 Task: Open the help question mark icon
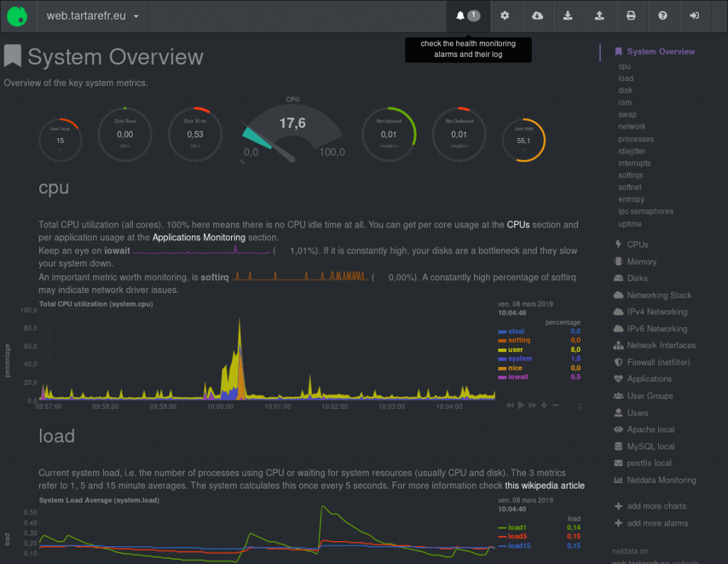click(x=663, y=16)
